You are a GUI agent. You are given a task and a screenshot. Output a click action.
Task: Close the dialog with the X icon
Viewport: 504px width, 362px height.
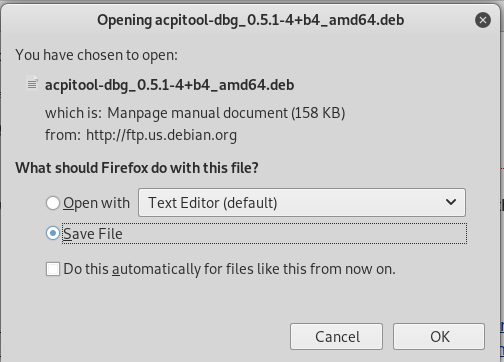click(x=483, y=20)
